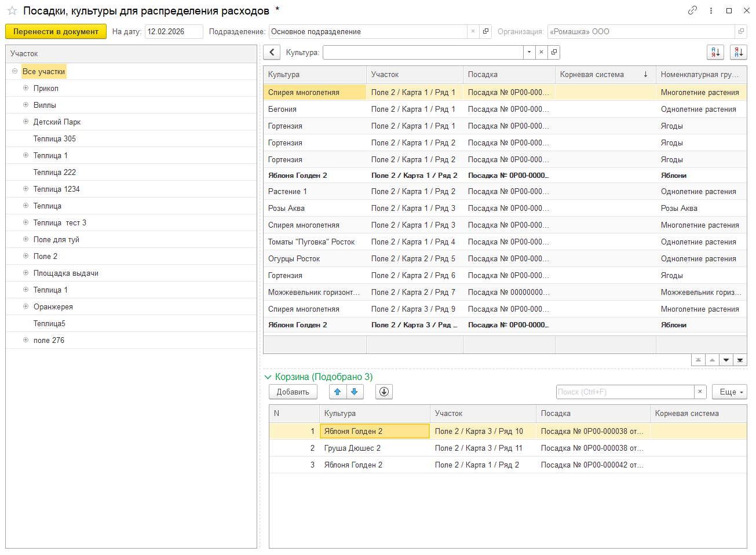756x555 pixels.
Task: Sort the list ascending with А-Я icon
Action: [x=715, y=52]
